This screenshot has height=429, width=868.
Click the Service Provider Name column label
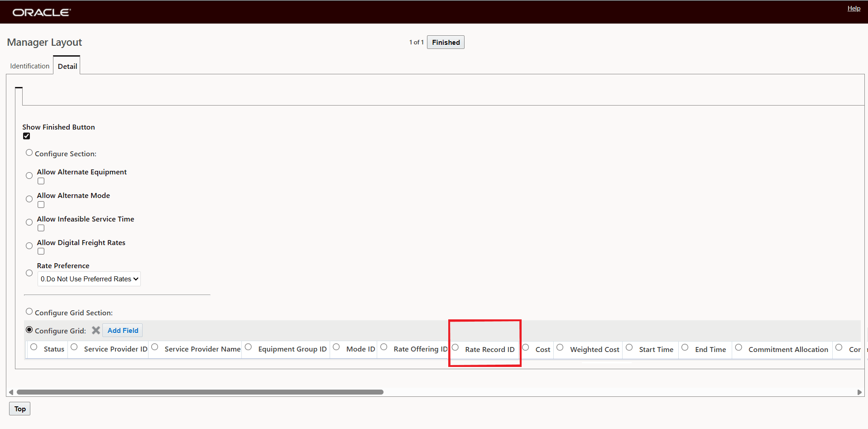202,349
